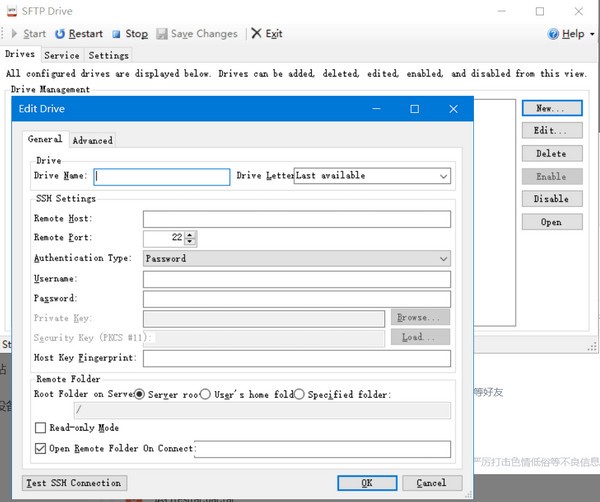The image size is (600, 502).
Task: Close the Edit Drive dialog
Action: click(x=453, y=109)
